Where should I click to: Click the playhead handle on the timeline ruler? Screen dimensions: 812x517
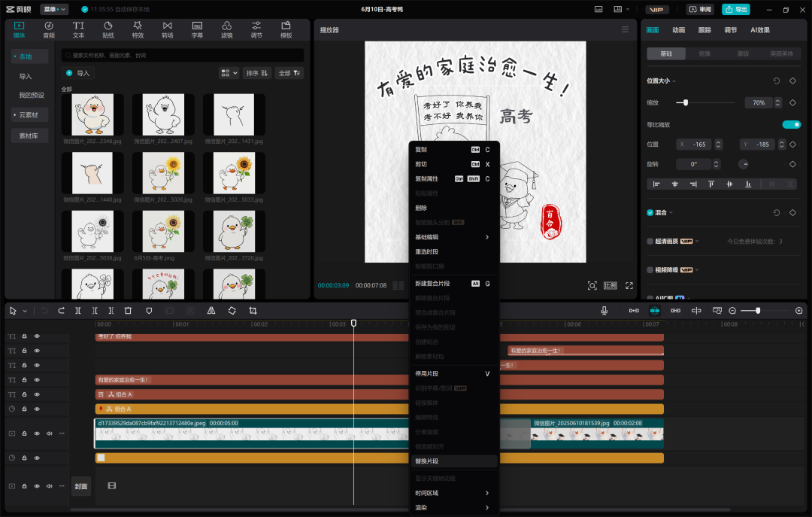(x=353, y=323)
